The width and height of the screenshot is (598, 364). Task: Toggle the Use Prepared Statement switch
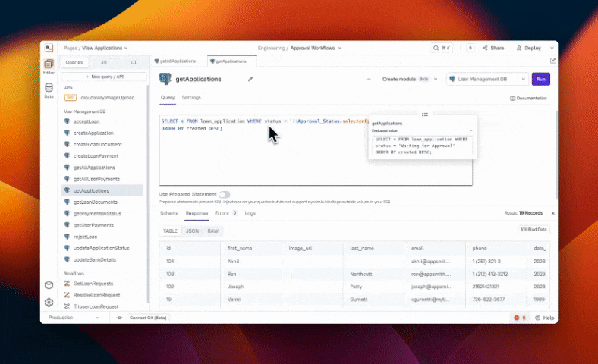tap(225, 195)
